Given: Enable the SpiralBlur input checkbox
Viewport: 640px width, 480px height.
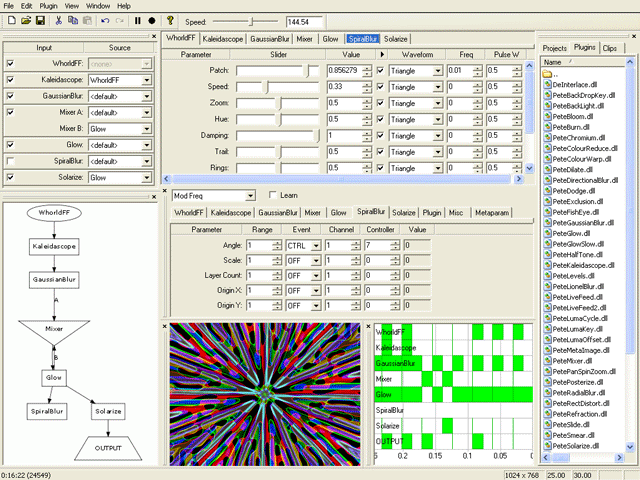Looking at the screenshot, I should (10, 161).
